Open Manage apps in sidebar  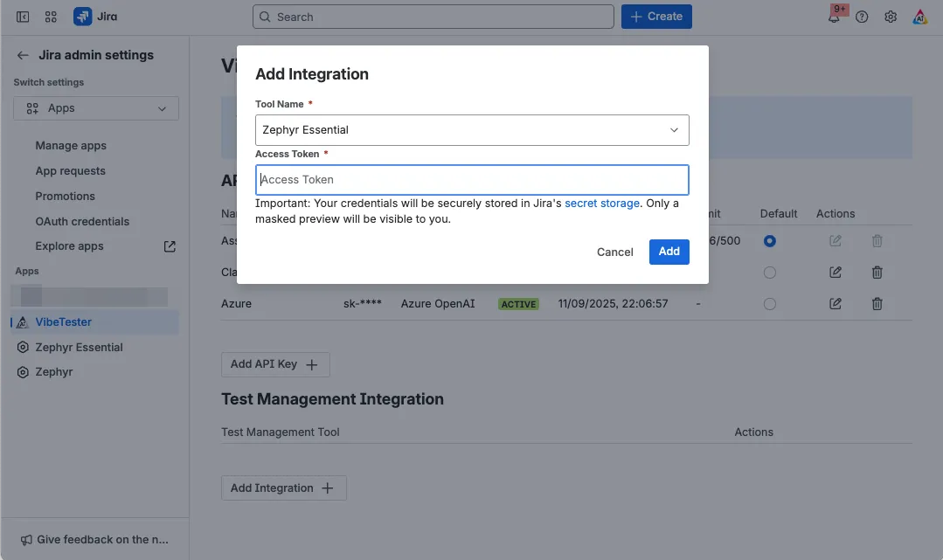click(71, 146)
